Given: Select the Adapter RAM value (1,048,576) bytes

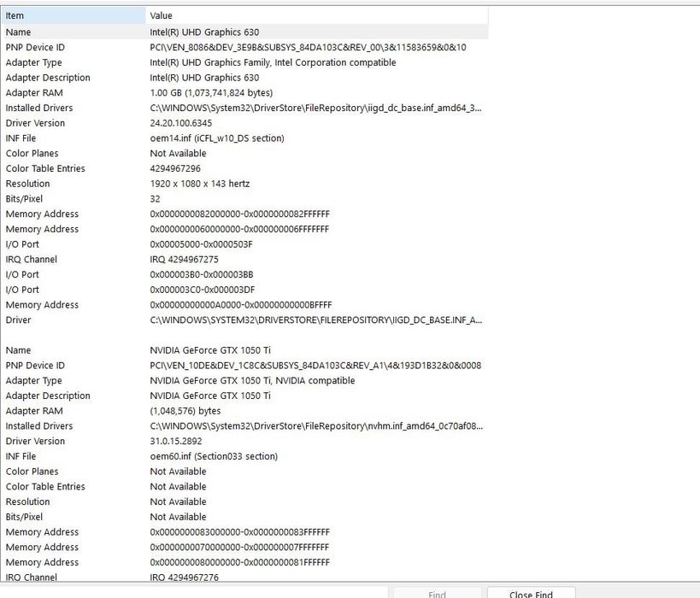Looking at the screenshot, I should (x=185, y=411).
